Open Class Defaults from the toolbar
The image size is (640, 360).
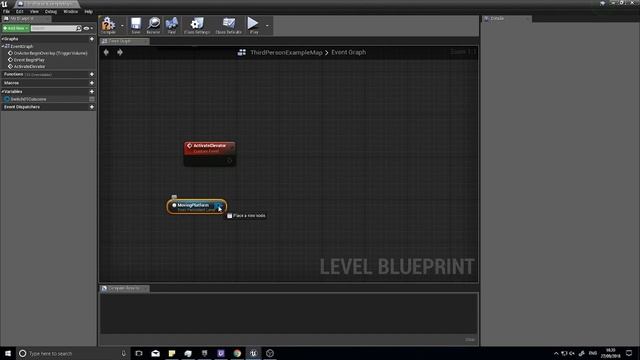point(229,25)
